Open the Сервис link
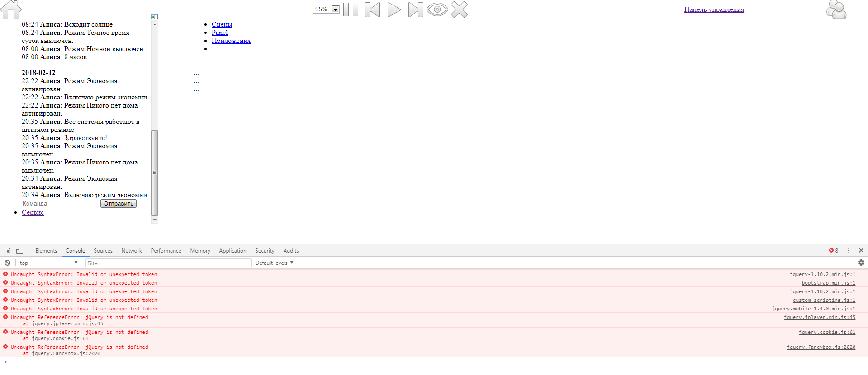Viewport: 868px width, 375px height. 33,212
